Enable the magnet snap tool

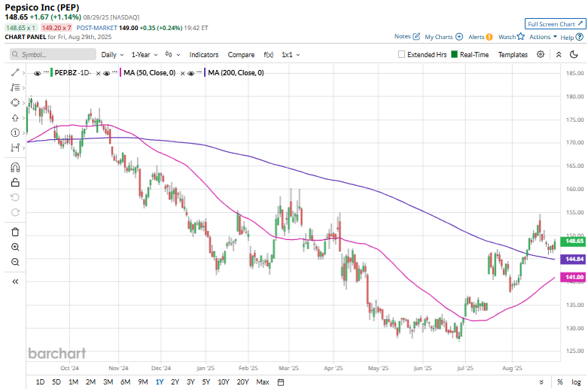tap(15, 167)
